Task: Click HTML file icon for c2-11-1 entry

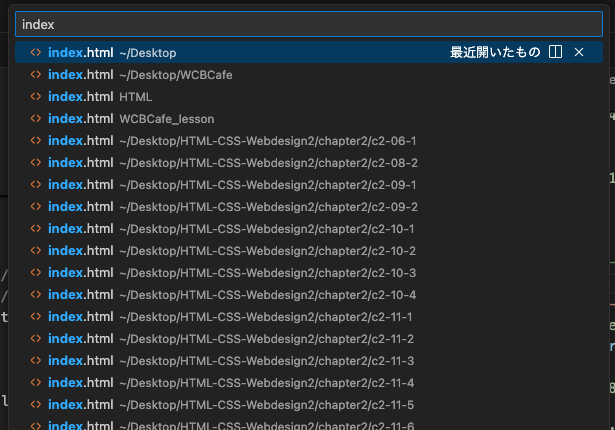Action: [x=36, y=316]
